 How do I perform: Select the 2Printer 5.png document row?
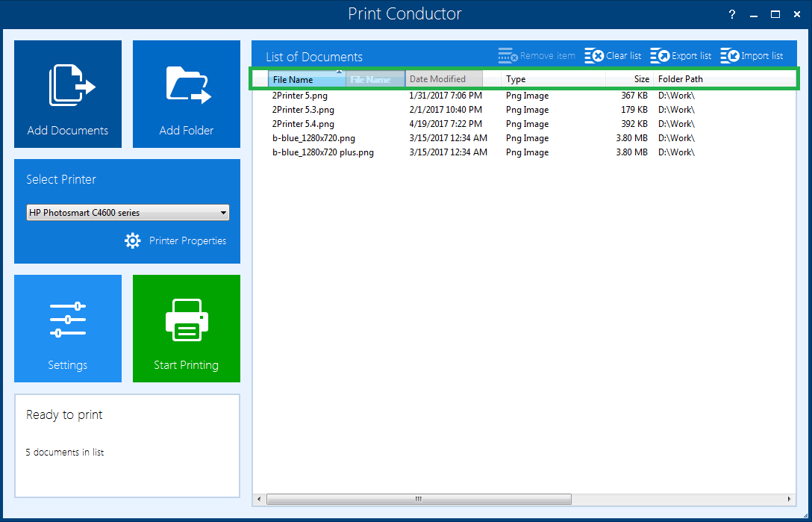[300, 96]
